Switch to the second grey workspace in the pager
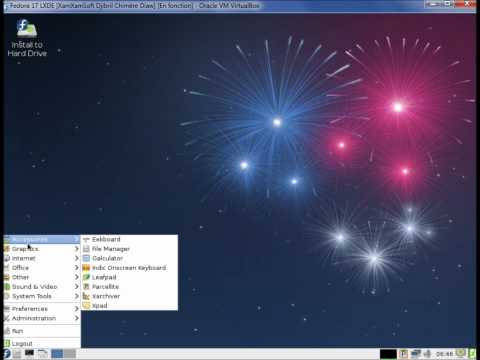Screen dimensions: 480x360 click(70, 354)
